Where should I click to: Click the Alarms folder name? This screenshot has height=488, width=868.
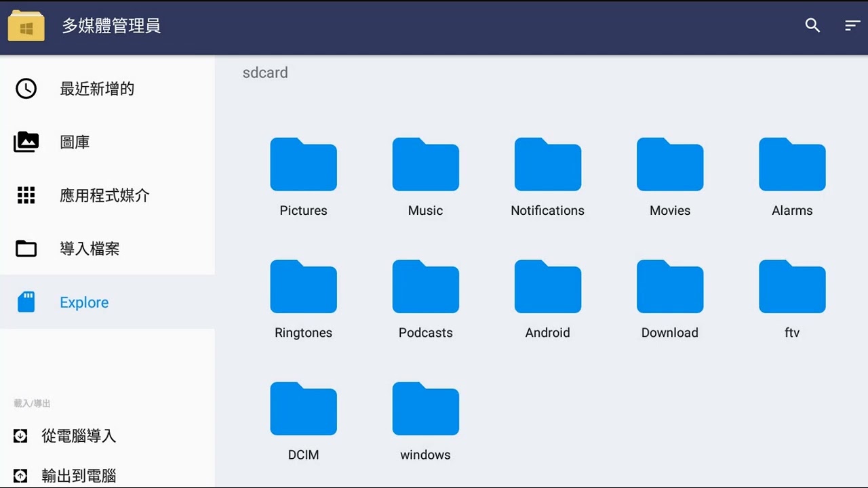click(x=792, y=211)
